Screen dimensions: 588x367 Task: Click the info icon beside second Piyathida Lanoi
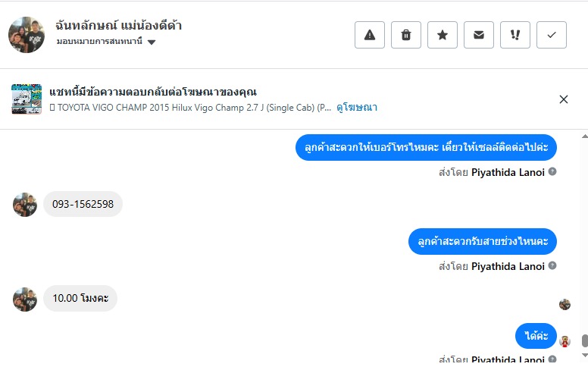(x=552, y=265)
